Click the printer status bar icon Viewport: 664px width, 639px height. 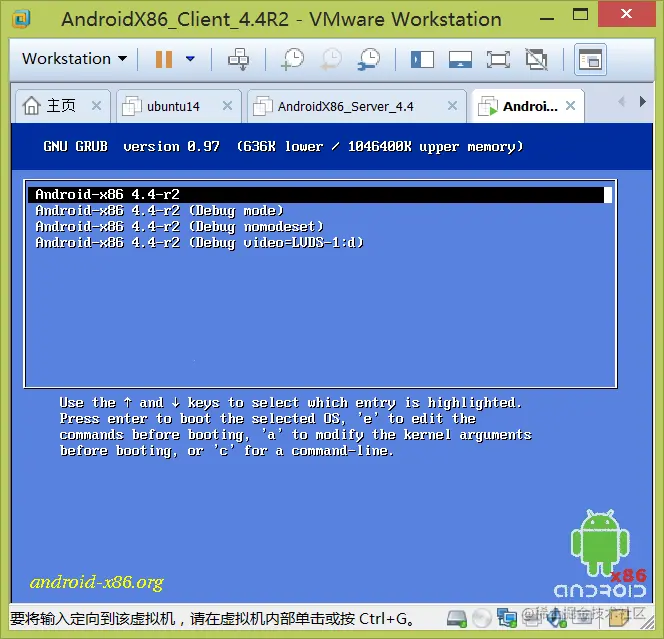[x=531, y=619]
